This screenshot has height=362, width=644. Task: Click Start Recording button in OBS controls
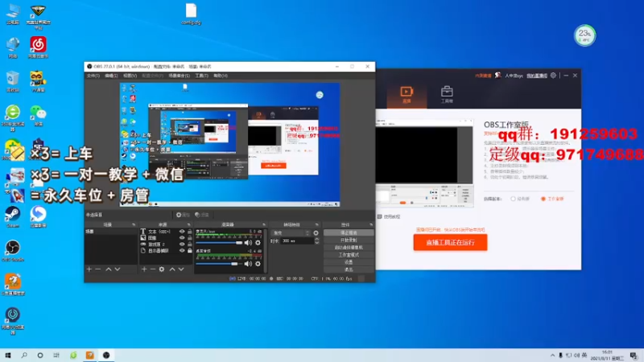pyautogui.click(x=349, y=240)
